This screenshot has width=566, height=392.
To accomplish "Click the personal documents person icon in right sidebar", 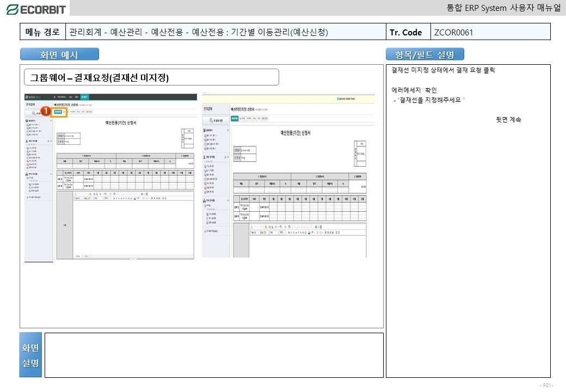I will (x=205, y=157).
